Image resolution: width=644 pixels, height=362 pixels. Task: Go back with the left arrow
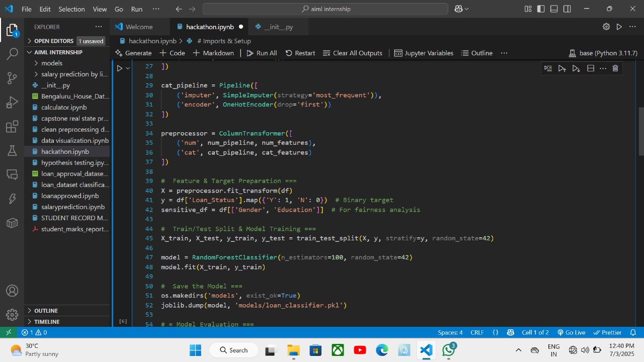179,9
